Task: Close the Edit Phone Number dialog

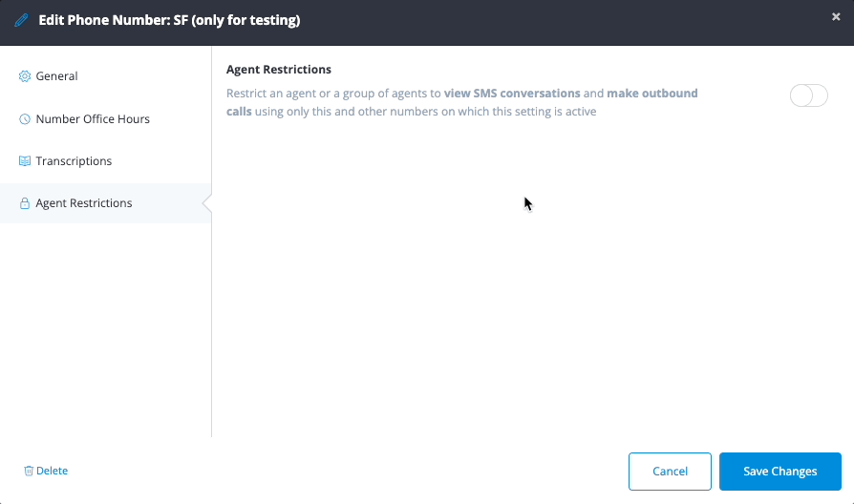Action: 836,16
